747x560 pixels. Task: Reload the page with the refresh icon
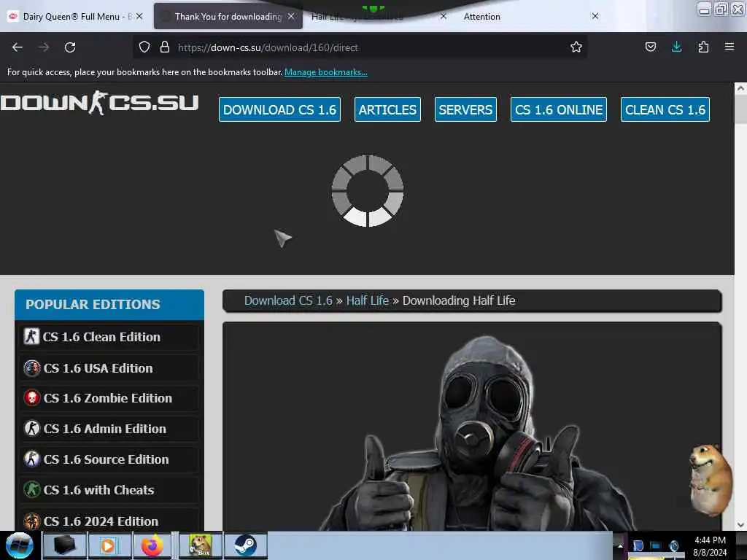pyautogui.click(x=70, y=47)
